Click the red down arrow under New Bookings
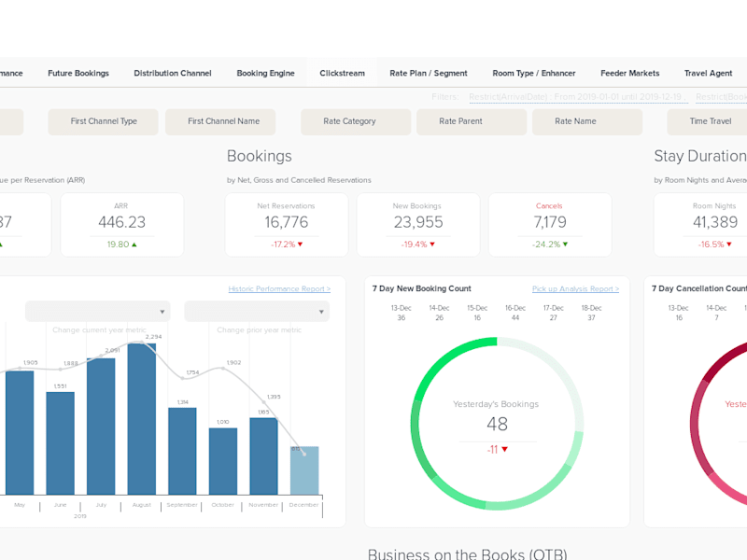747x560 pixels. [432, 245]
